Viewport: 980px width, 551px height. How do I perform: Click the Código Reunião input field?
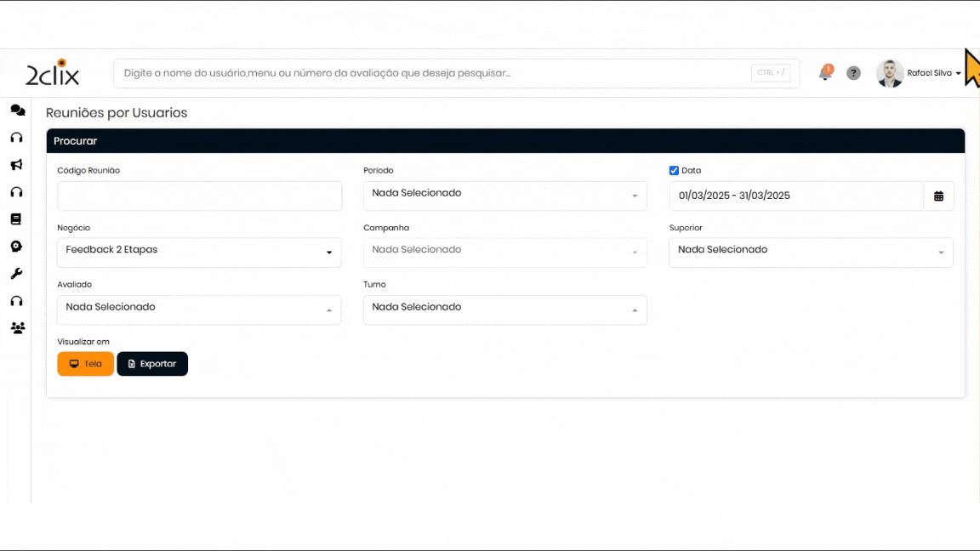click(199, 196)
